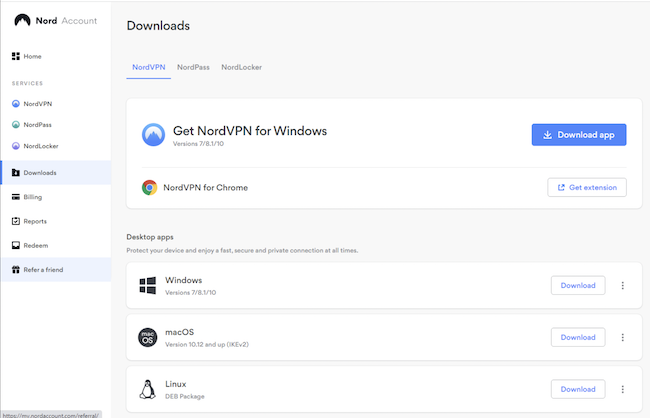Click the Chrome browser icon
650x418 pixels.
150,187
